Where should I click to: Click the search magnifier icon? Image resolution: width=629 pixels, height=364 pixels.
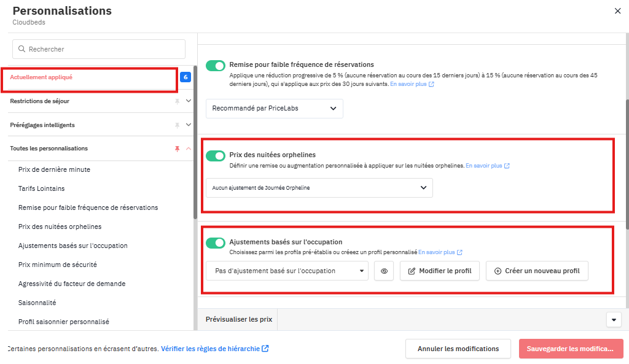point(22,49)
